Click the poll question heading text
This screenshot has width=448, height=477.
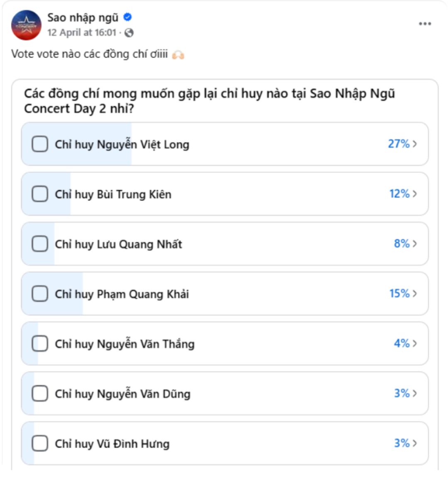(x=209, y=101)
